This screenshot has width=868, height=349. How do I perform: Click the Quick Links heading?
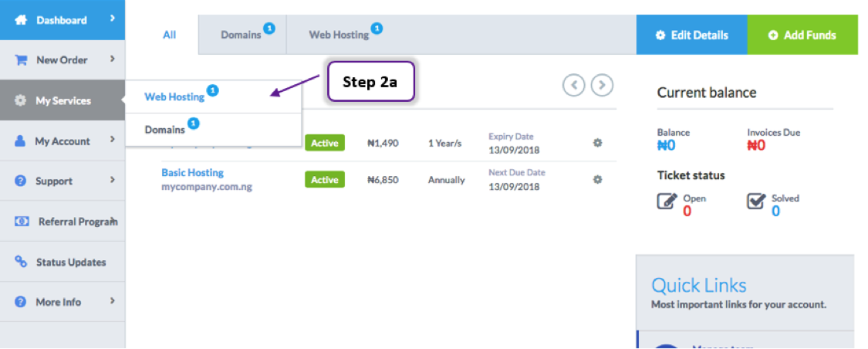[x=698, y=285]
